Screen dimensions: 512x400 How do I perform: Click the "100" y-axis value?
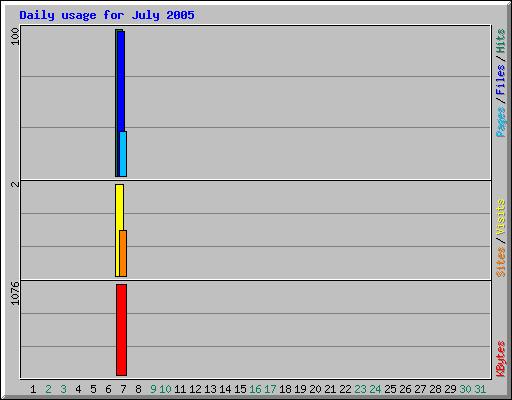15,36
